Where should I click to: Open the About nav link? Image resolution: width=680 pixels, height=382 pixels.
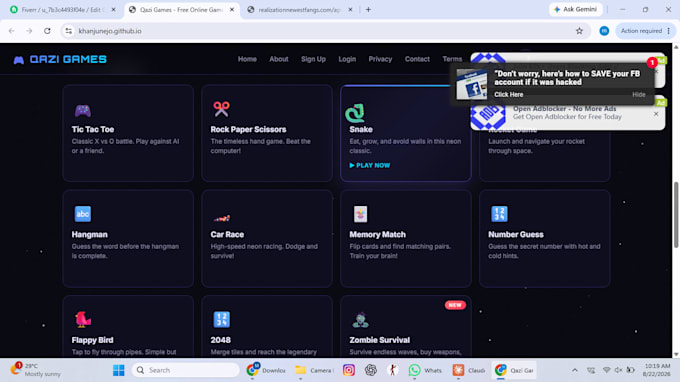pos(279,59)
